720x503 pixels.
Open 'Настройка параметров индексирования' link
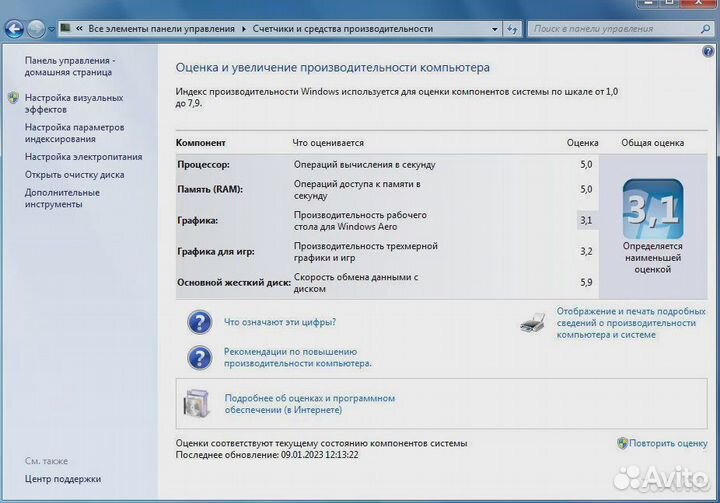[x=74, y=133]
